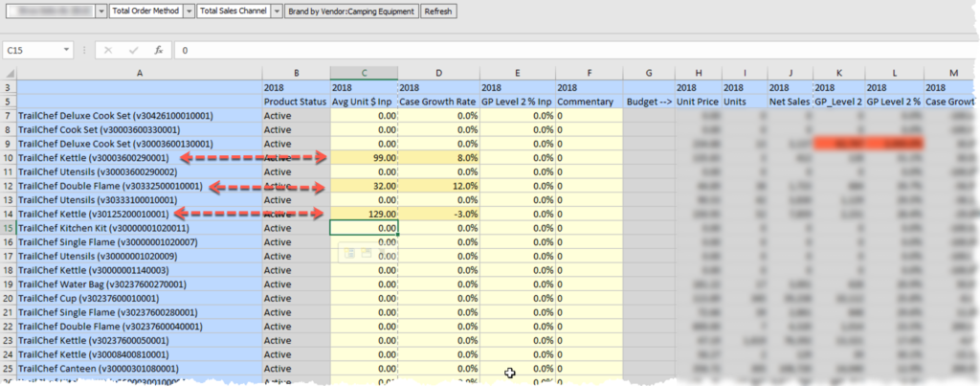Screen dimensions: 980x386
Task: Open the Paste Options icon below cell C15
Action: (350, 252)
